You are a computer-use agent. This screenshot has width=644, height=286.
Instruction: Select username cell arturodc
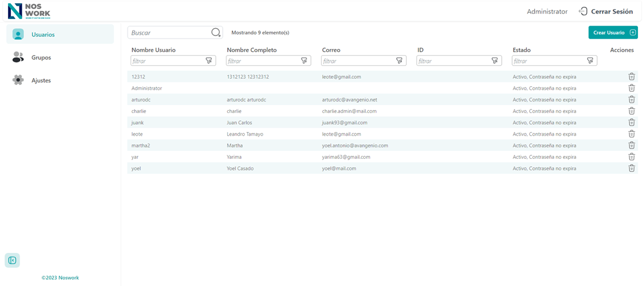(142, 100)
